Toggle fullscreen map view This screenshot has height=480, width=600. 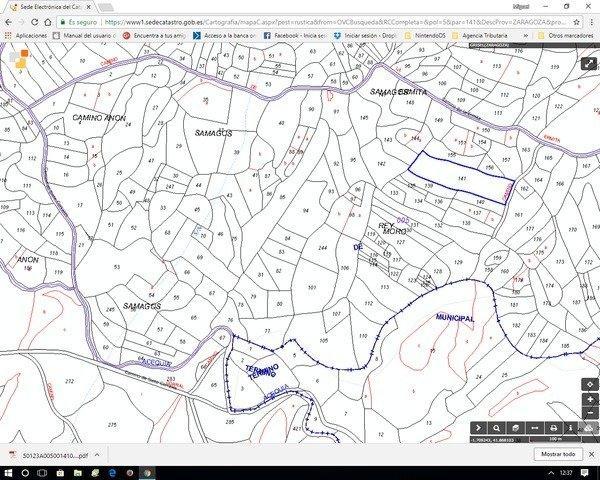click(x=588, y=63)
